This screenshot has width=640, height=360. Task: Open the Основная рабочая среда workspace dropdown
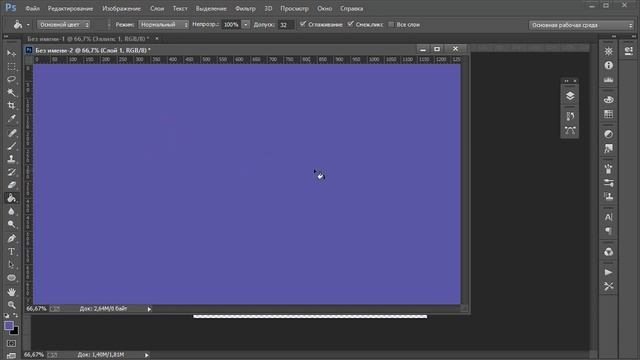click(581, 25)
